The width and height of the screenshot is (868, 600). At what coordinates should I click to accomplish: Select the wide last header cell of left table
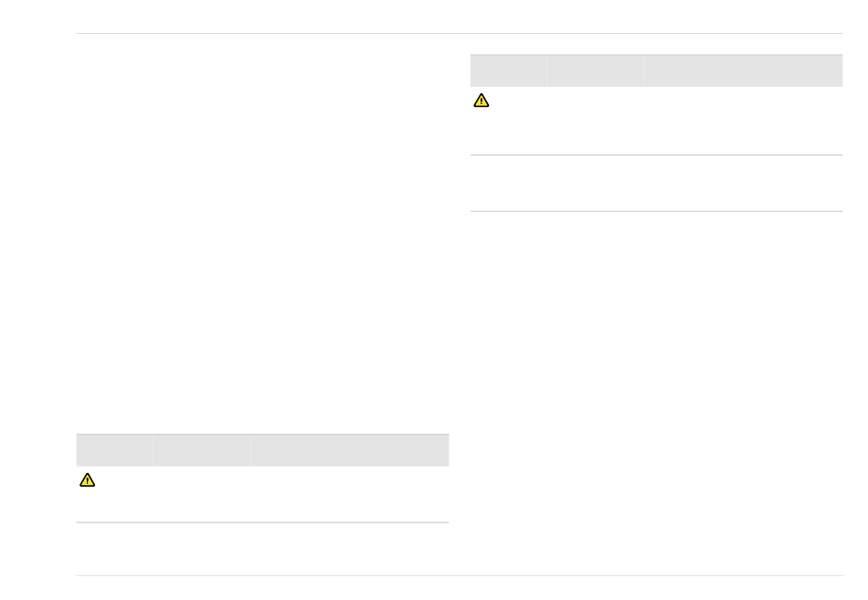(350, 450)
